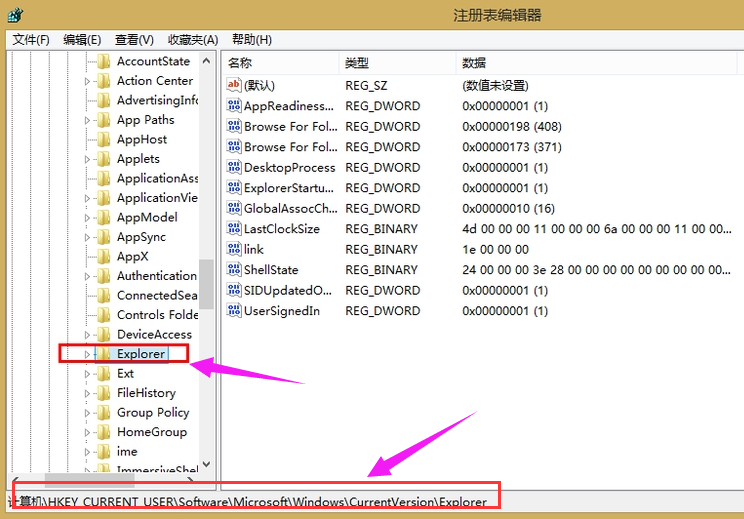Image resolution: width=744 pixels, height=519 pixels.
Task: Open the 收藏夹(A) favorites menu
Action: pyautogui.click(x=193, y=40)
